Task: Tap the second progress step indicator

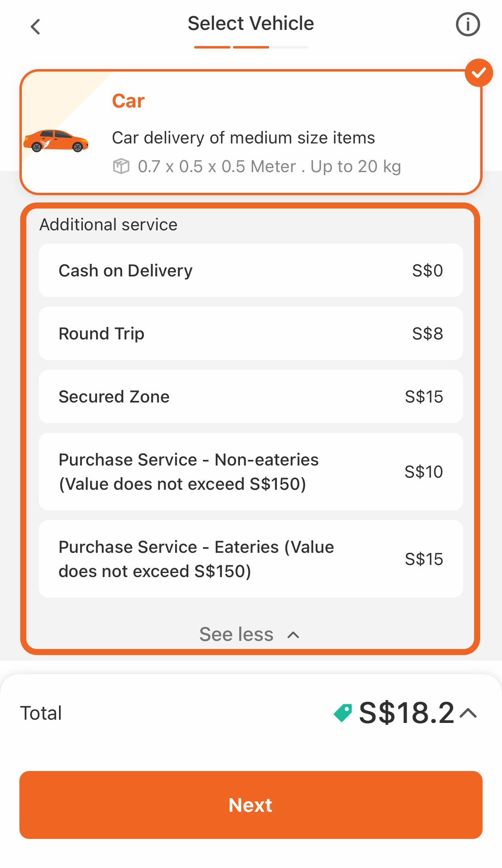Action: 251,47
